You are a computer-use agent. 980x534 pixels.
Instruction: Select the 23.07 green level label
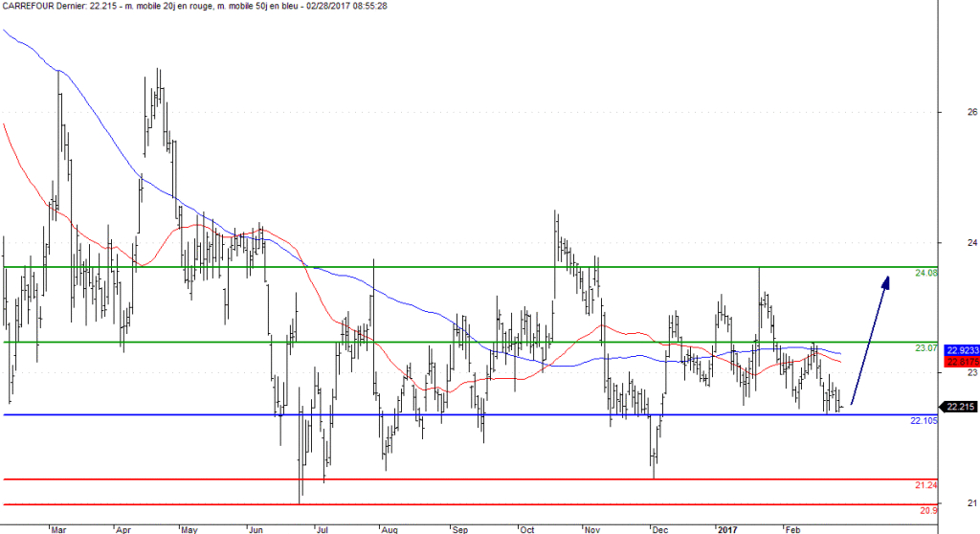coord(925,348)
